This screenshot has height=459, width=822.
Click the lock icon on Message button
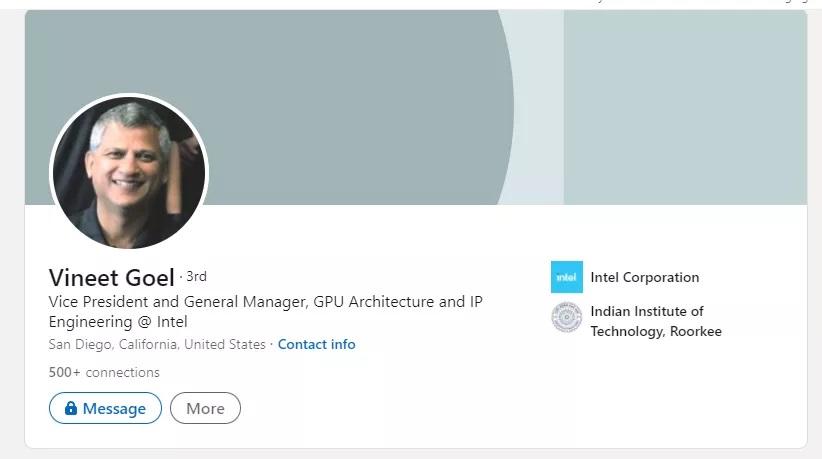point(71,408)
